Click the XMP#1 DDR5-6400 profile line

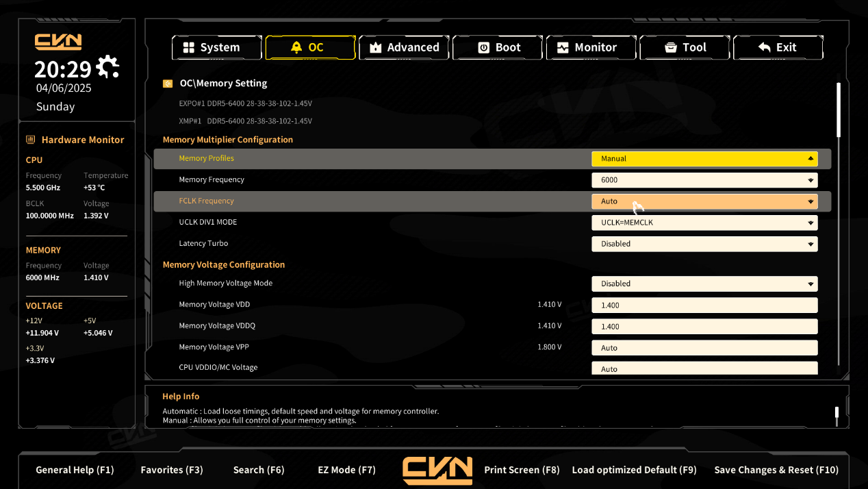[245, 121]
